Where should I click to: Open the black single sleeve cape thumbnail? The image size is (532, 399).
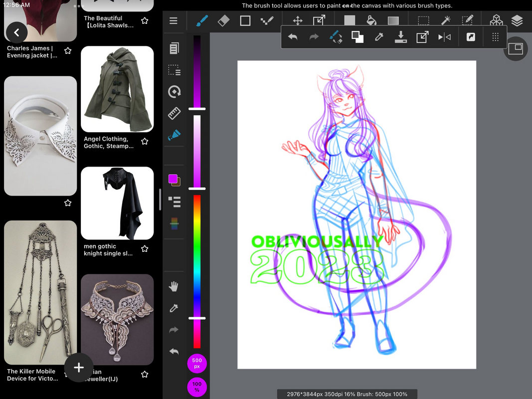[x=117, y=203]
